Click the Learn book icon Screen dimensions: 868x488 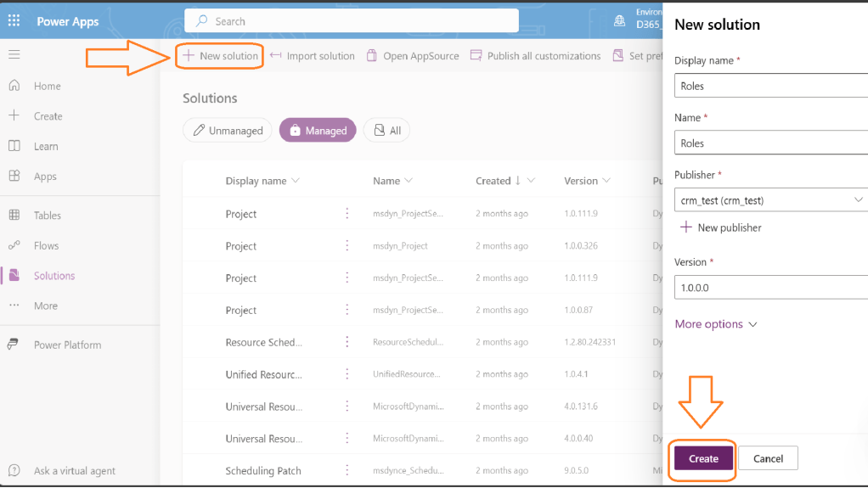click(14, 146)
